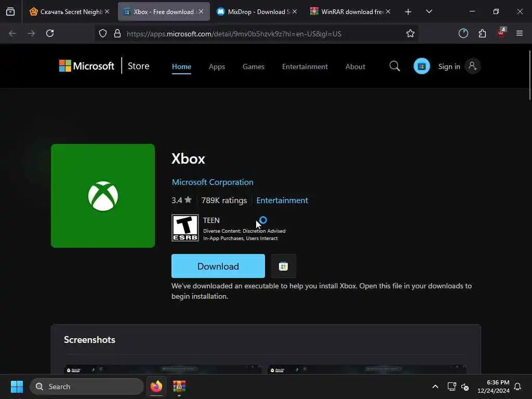Click the blue Microsoft Store app icon
This screenshot has height=399, width=532.
click(422, 66)
